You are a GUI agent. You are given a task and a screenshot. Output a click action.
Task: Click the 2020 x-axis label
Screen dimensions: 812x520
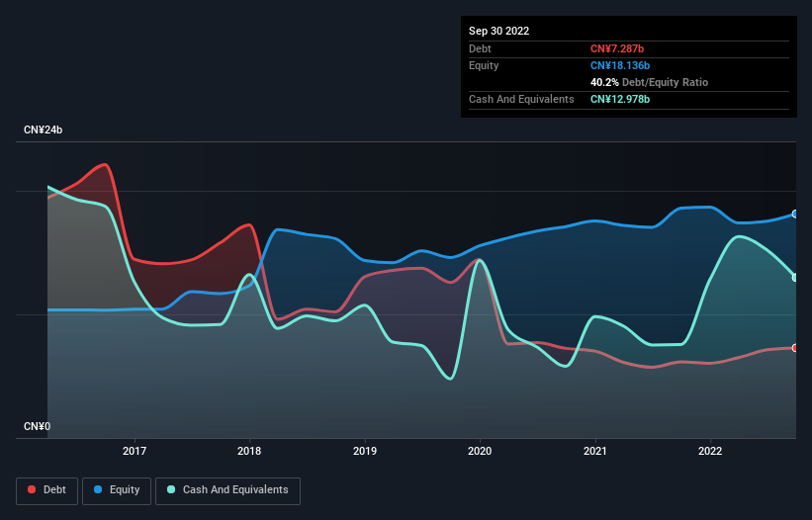click(x=480, y=451)
